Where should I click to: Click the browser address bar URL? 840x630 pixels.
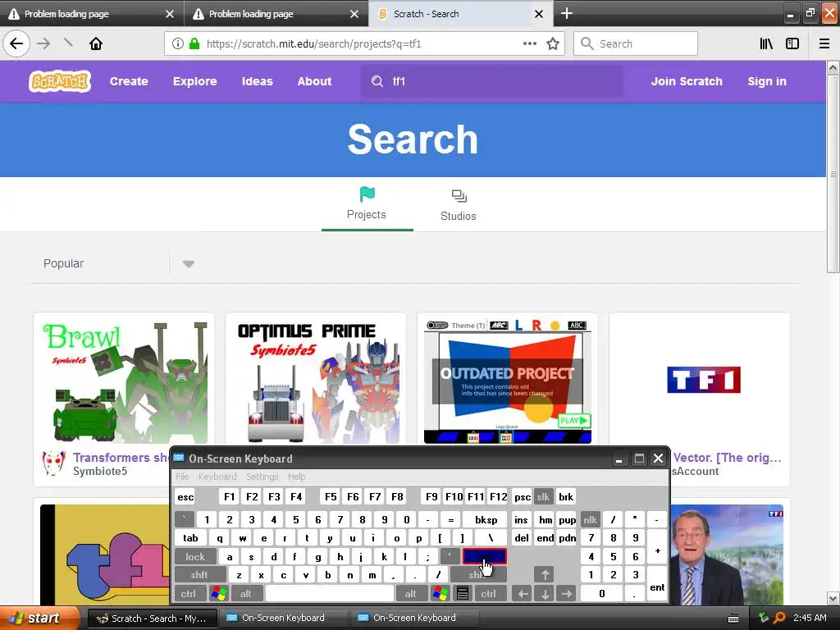pos(314,43)
